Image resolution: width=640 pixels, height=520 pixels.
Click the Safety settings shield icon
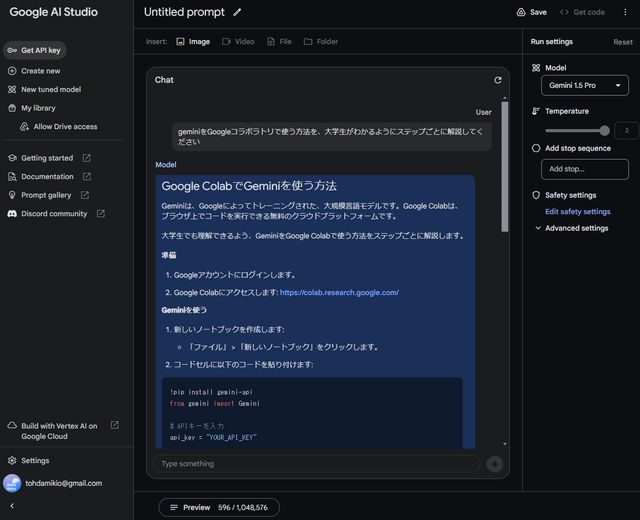(x=536, y=195)
